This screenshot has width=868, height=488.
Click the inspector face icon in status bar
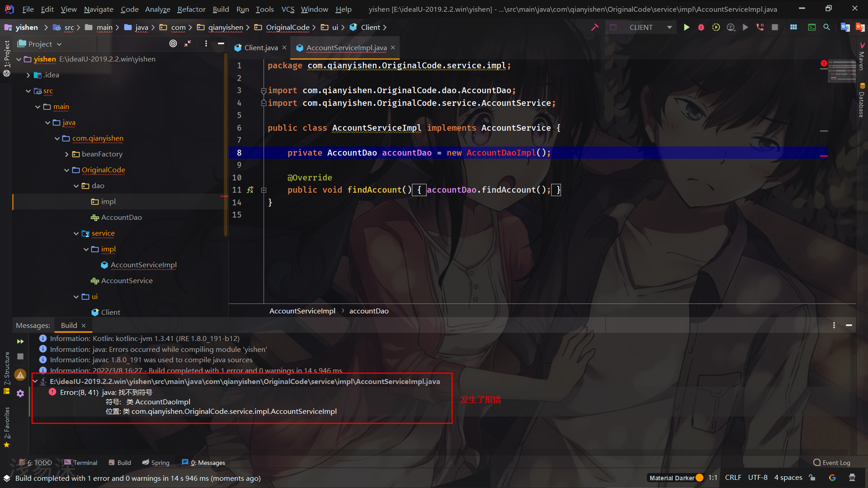tap(852, 478)
